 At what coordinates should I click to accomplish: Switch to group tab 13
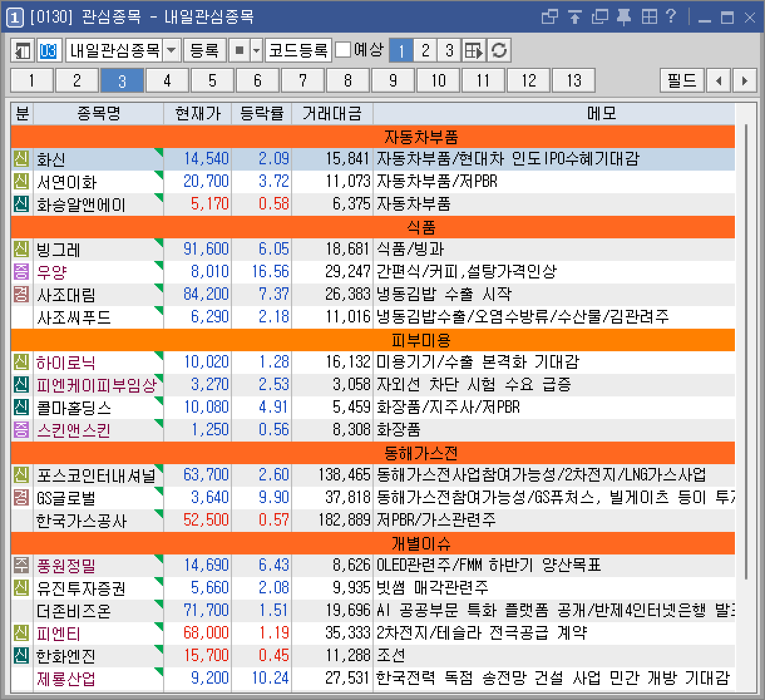coord(574,81)
